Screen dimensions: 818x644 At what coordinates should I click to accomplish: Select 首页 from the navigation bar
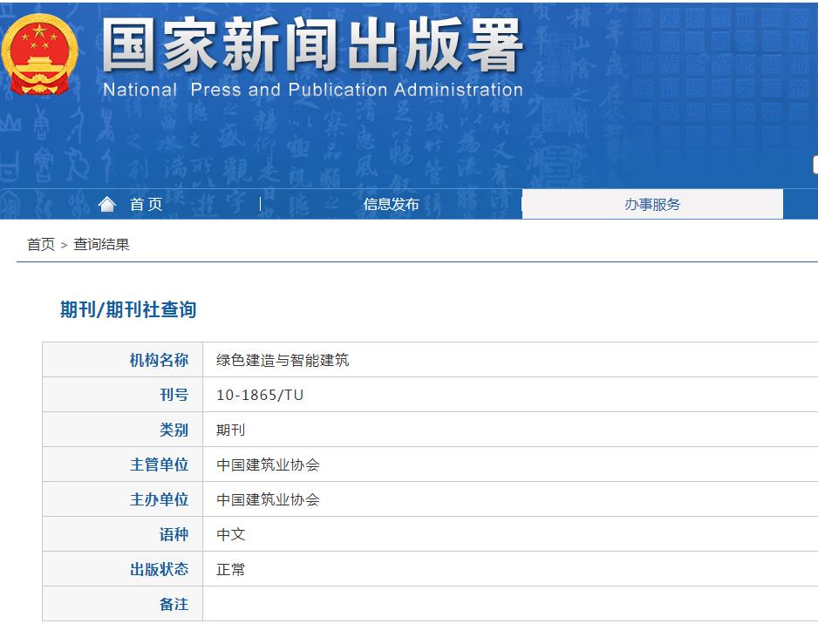pyautogui.click(x=143, y=204)
